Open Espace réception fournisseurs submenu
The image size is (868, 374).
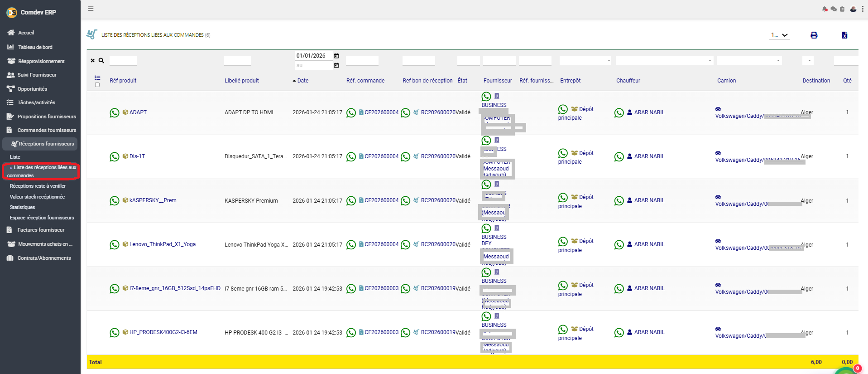[42, 218]
